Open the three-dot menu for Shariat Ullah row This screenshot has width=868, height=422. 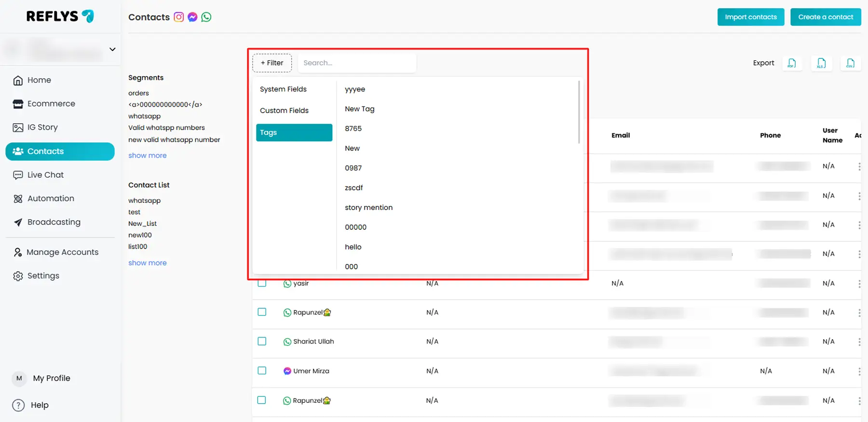[859, 342]
